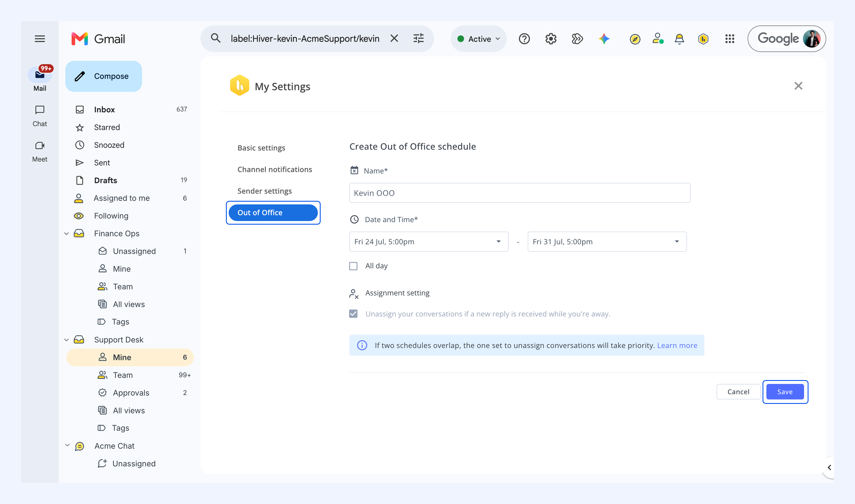The height and width of the screenshot is (504, 855).
Task: Click the search magnifier icon
Action: click(x=215, y=38)
